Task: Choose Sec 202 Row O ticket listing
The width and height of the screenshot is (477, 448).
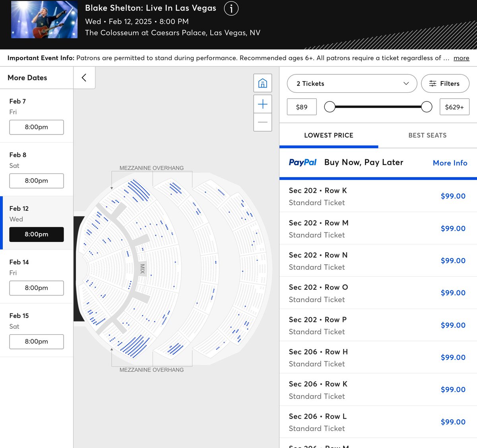Action: pyautogui.click(x=378, y=293)
